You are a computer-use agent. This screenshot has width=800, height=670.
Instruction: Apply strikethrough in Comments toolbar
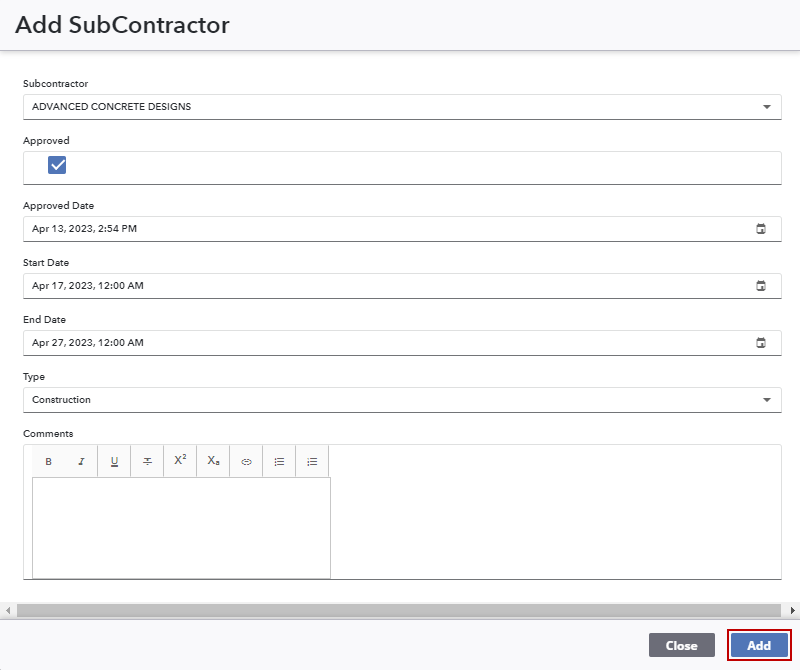(147, 461)
